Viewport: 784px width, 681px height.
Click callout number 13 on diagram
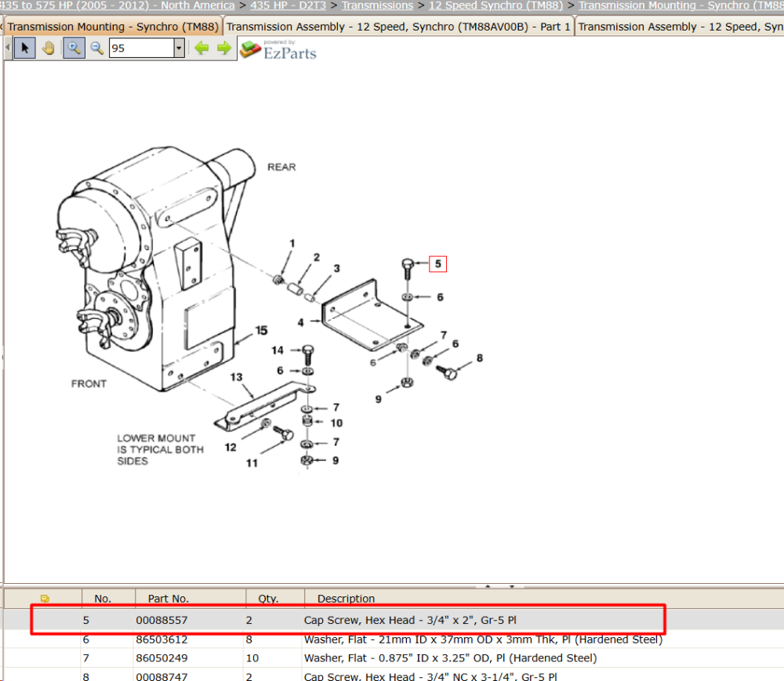(236, 377)
